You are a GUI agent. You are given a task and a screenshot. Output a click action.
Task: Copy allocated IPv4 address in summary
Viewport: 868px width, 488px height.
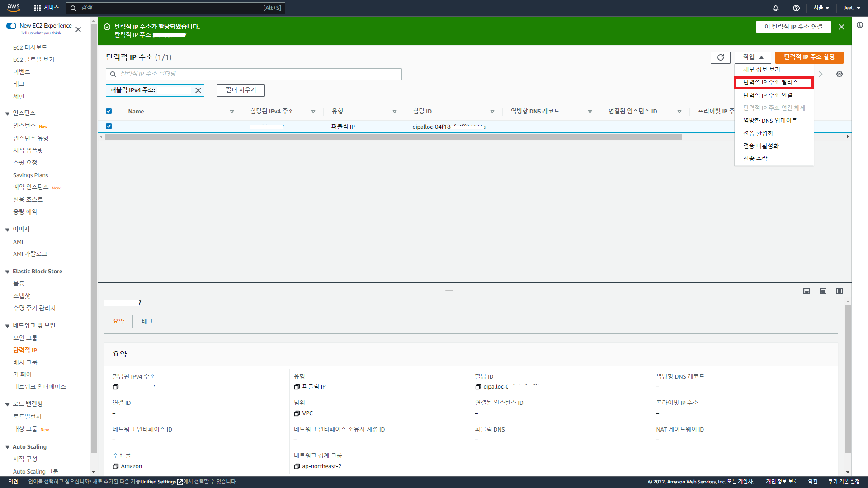coord(116,387)
